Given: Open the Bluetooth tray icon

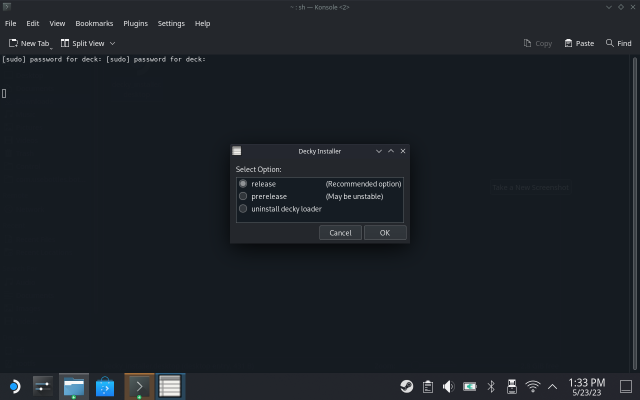Looking at the screenshot, I should click(x=491, y=386).
